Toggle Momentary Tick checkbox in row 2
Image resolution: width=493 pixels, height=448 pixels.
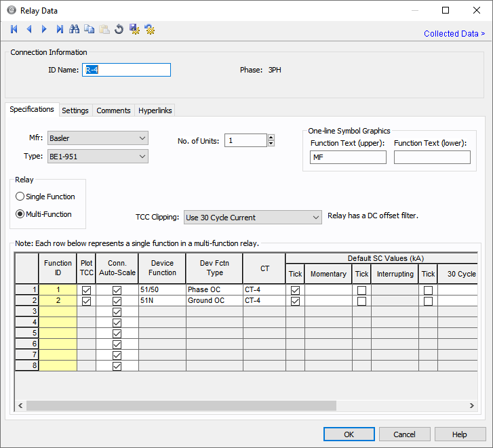[x=295, y=300]
